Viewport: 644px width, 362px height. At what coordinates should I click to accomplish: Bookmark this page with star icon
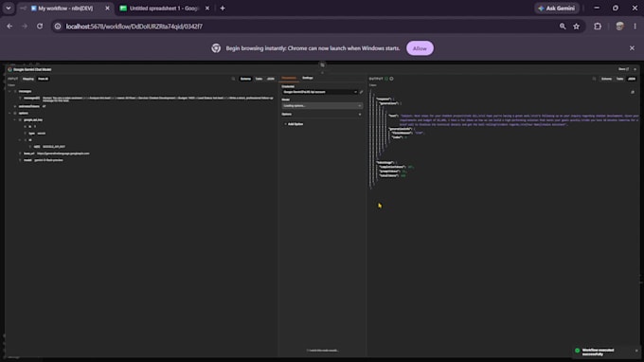point(576,27)
